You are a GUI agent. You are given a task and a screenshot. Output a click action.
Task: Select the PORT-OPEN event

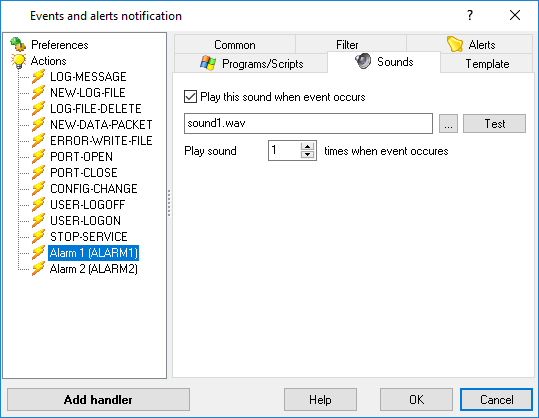pyautogui.click(x=81, y=156)
